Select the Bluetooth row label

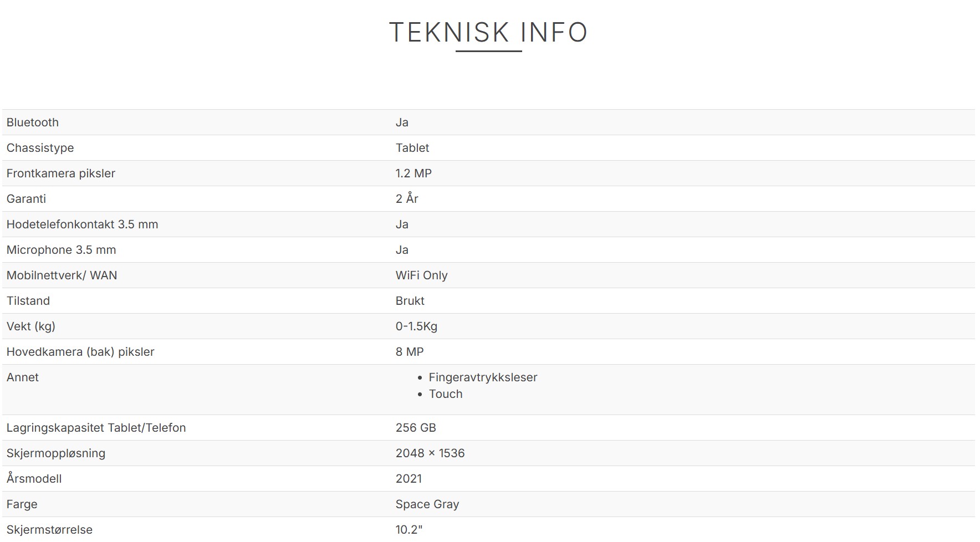33,122
